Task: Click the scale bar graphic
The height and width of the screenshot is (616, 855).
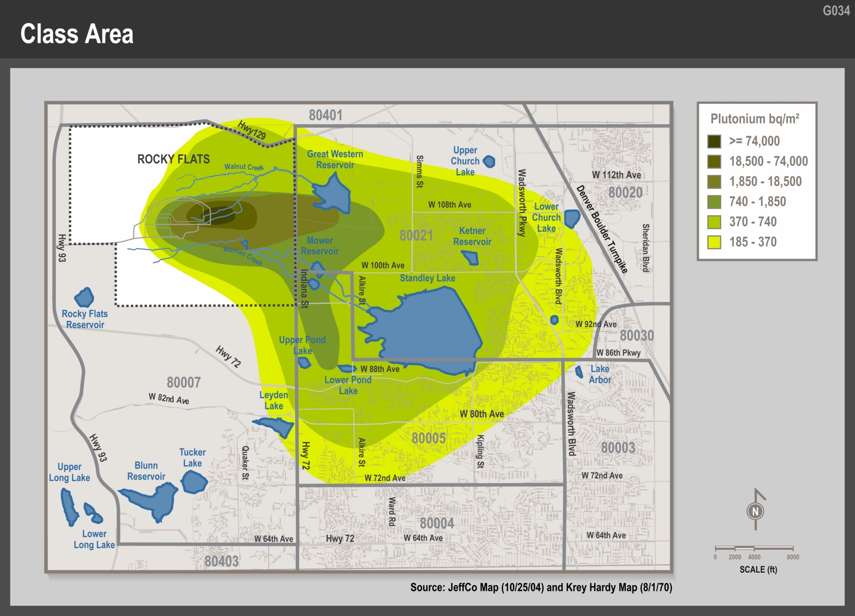Action: [x=754, y=548]
